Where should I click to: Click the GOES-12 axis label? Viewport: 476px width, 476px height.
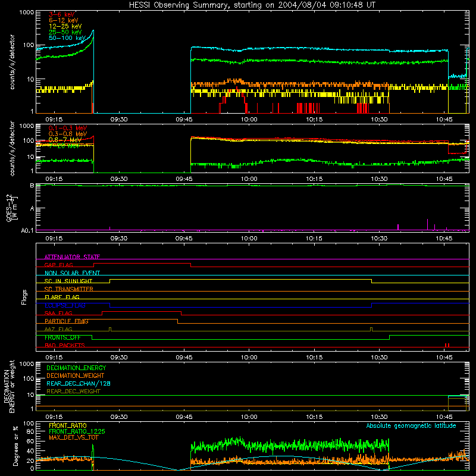point(12,208)
